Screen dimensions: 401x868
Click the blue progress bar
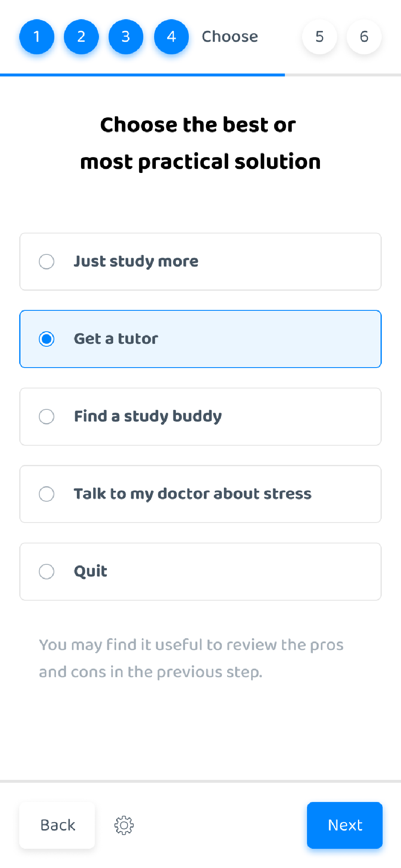[142, 75]
